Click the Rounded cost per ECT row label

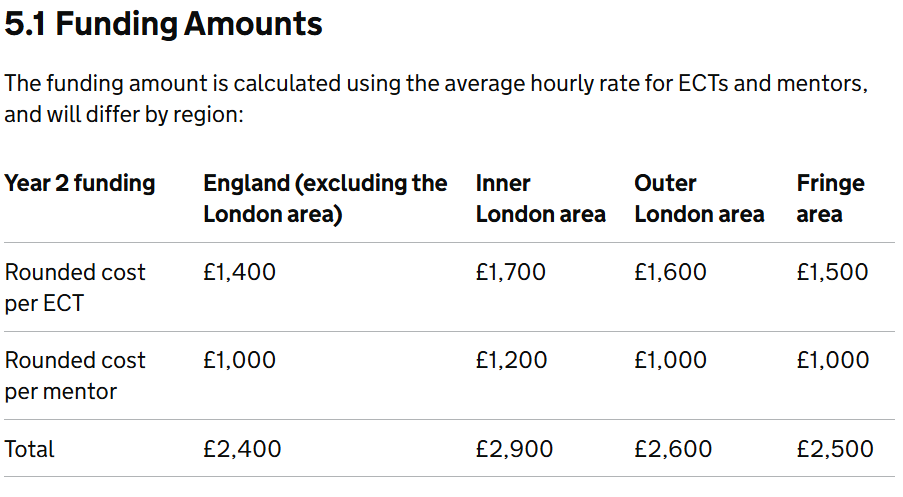tap(75, 287)
